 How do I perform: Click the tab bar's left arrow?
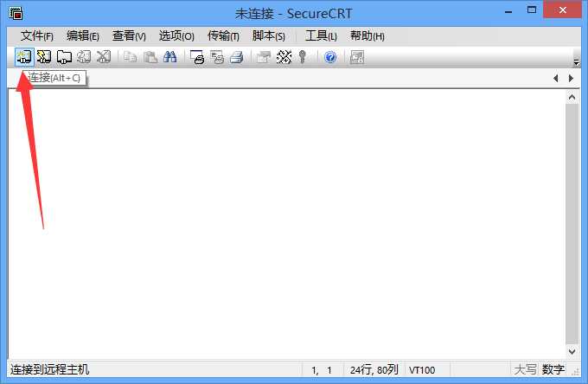click(556, 78)
